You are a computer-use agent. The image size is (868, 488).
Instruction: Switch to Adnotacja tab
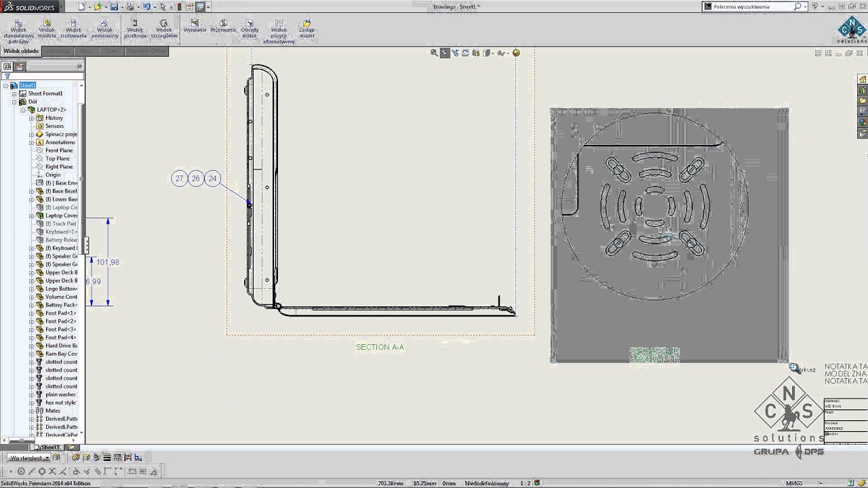point(58,52)
